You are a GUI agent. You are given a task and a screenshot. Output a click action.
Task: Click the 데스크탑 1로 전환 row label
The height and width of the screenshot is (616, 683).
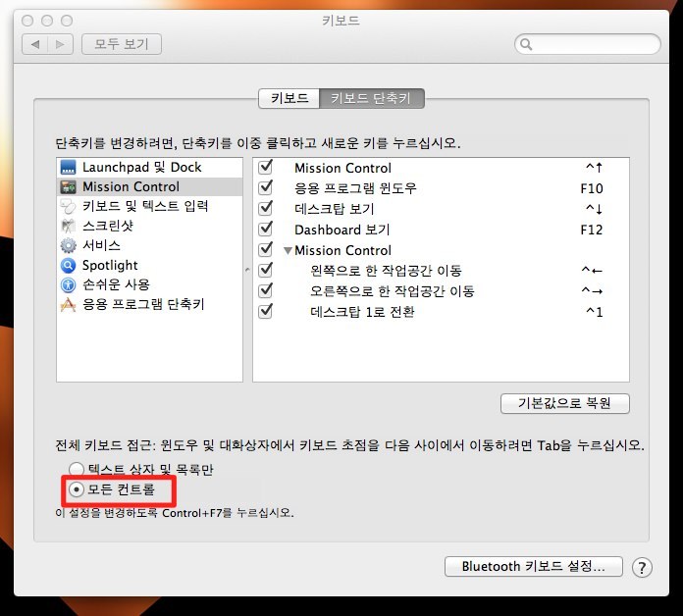coord(362,312)
